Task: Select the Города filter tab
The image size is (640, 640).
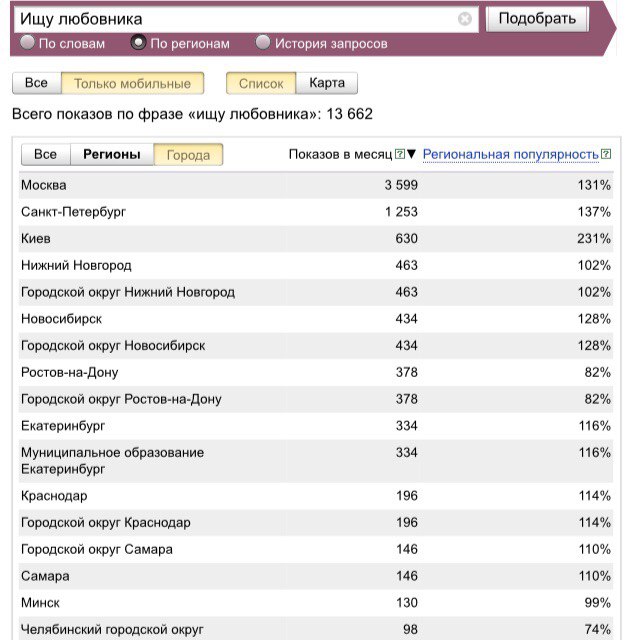Action: pyautogui.click(x=188, y=155)
